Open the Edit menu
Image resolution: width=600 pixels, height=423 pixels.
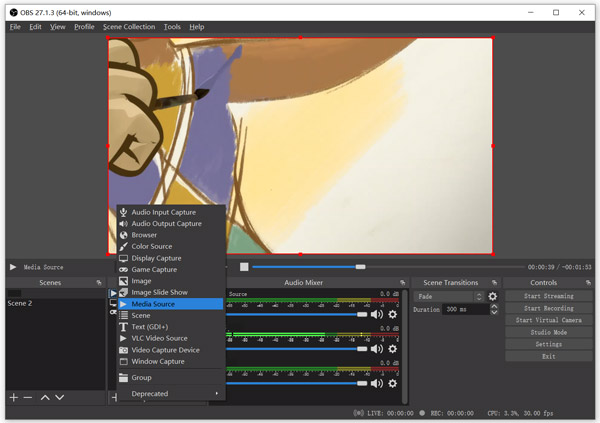[x=35, y=27]
